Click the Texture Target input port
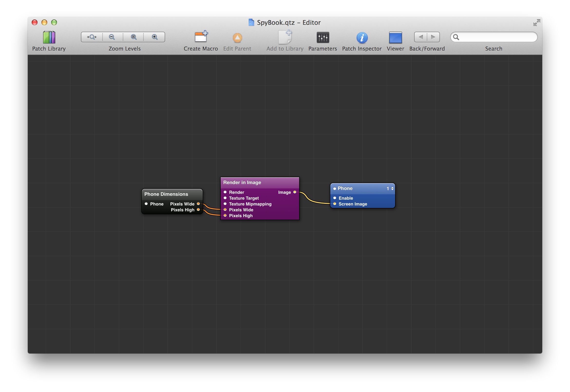Screen dimensions: 570x392 (225, 198)
